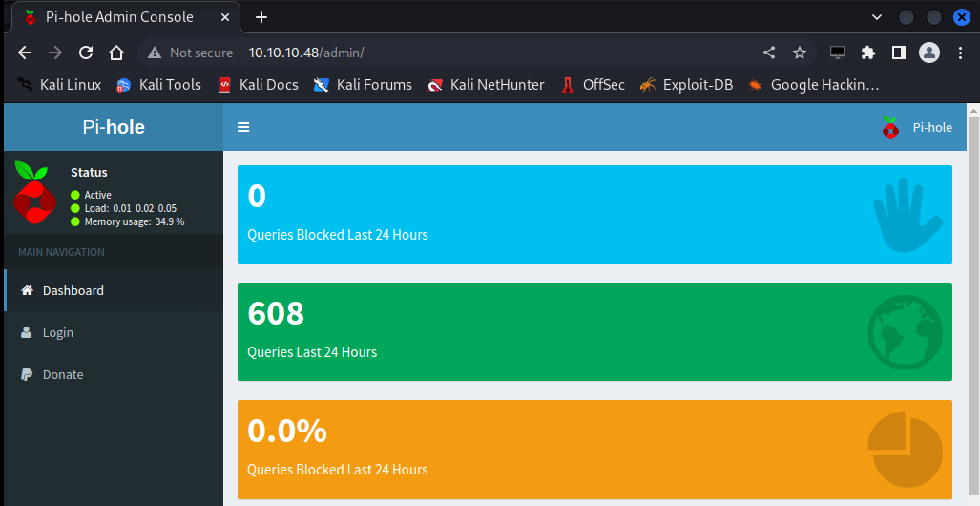The image size is (980, 506).
Task: Click the browser forward arrow
Action: [55, 53]
